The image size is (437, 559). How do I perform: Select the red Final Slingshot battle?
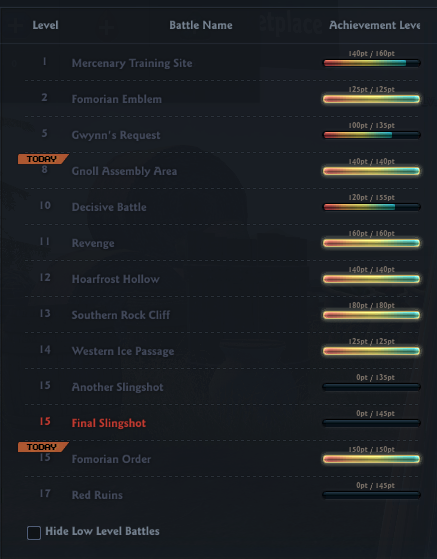(221, 423)
